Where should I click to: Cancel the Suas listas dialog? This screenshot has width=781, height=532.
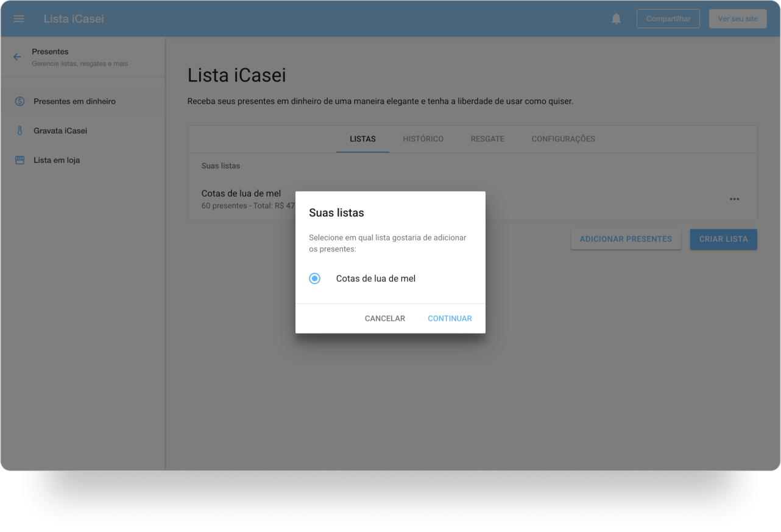point(385,318)
